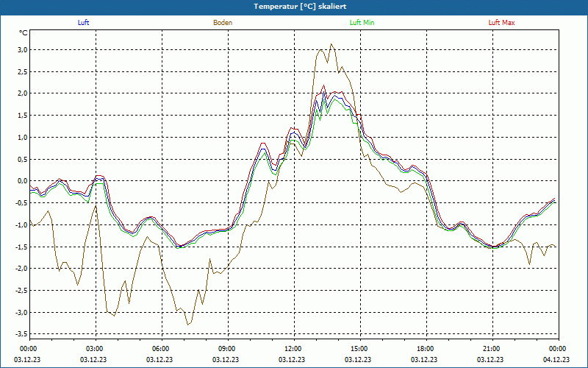Click the 09:00 time marker
The image size is (588, 368).
click(x=227, y=349)
